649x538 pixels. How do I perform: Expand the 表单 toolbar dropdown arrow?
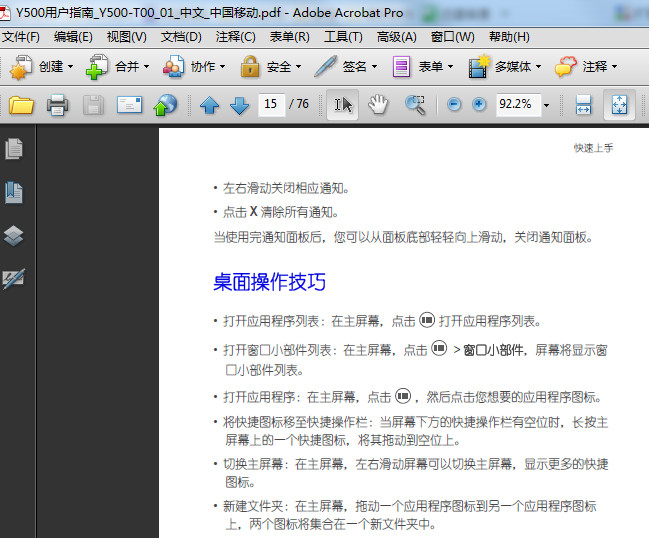point(450,67)
